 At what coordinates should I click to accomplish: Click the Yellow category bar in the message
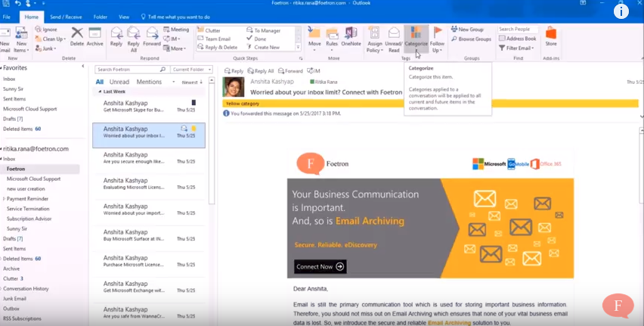[430, 104]
